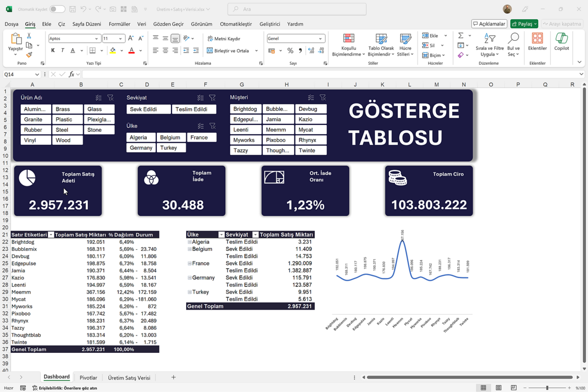Click the Undo arrow icon
The height and width of the screenshot is (392, 588).
84,9
